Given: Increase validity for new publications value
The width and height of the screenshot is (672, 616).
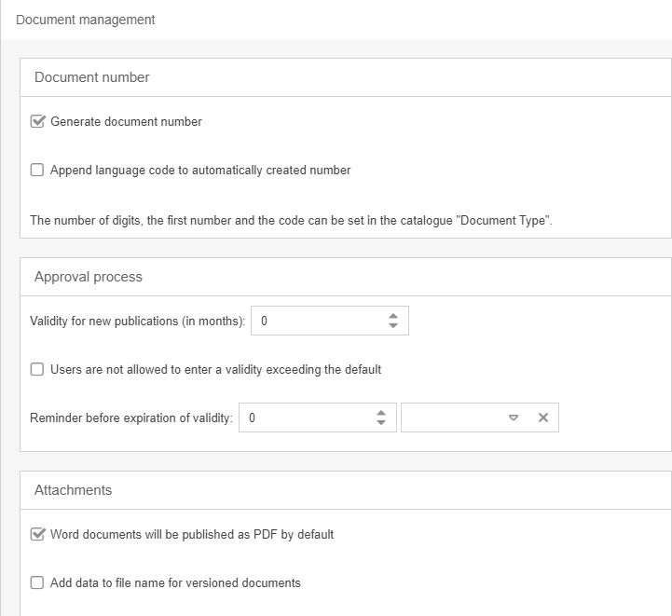Looking at the screenshot, I should click(393, 316).
